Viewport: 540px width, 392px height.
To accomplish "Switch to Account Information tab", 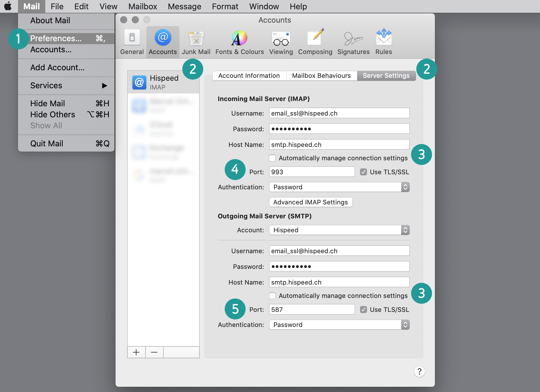I will [x=249, y=75].
